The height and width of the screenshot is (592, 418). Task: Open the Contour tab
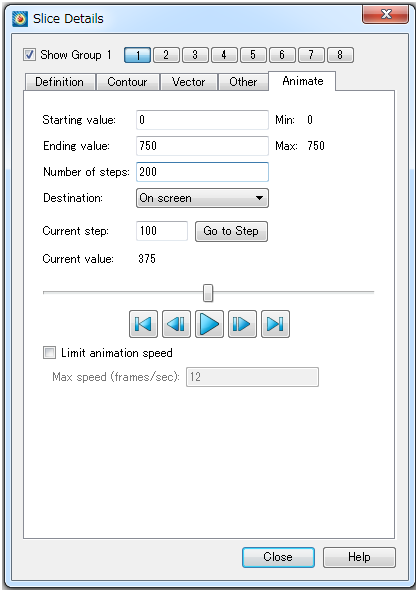pos(127,82)
